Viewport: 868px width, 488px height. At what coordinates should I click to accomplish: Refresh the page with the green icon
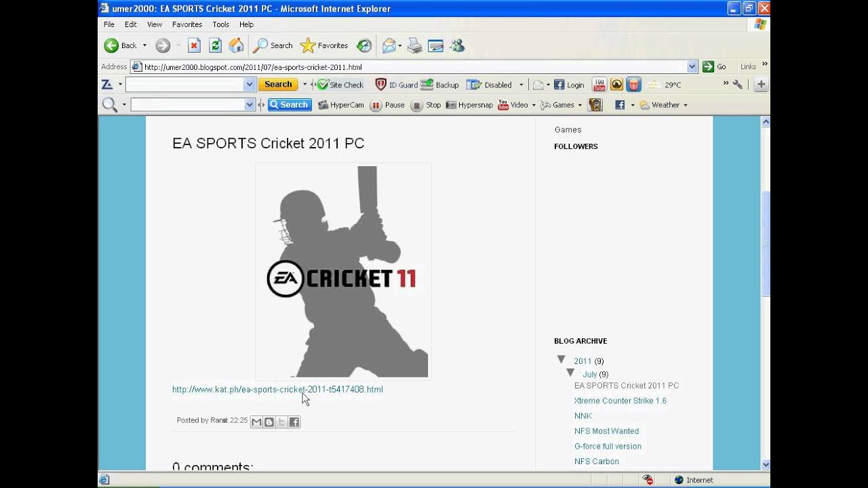tap(215, 45)
